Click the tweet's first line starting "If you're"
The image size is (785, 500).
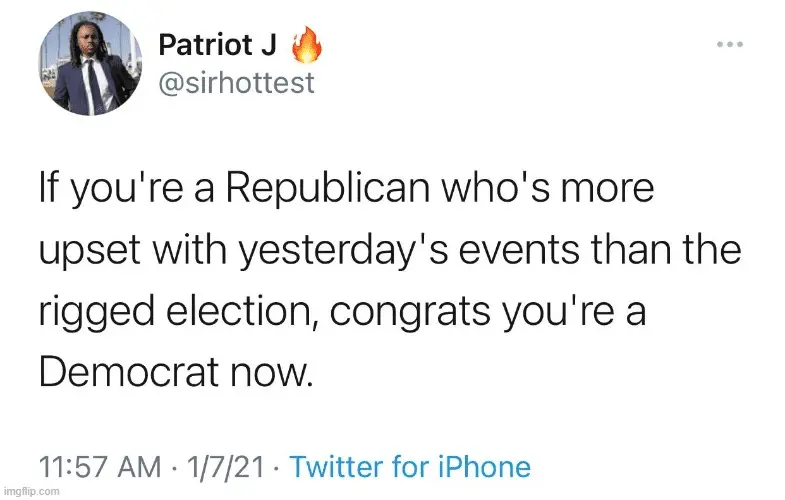pyautogui.click(x=344, y=188)
